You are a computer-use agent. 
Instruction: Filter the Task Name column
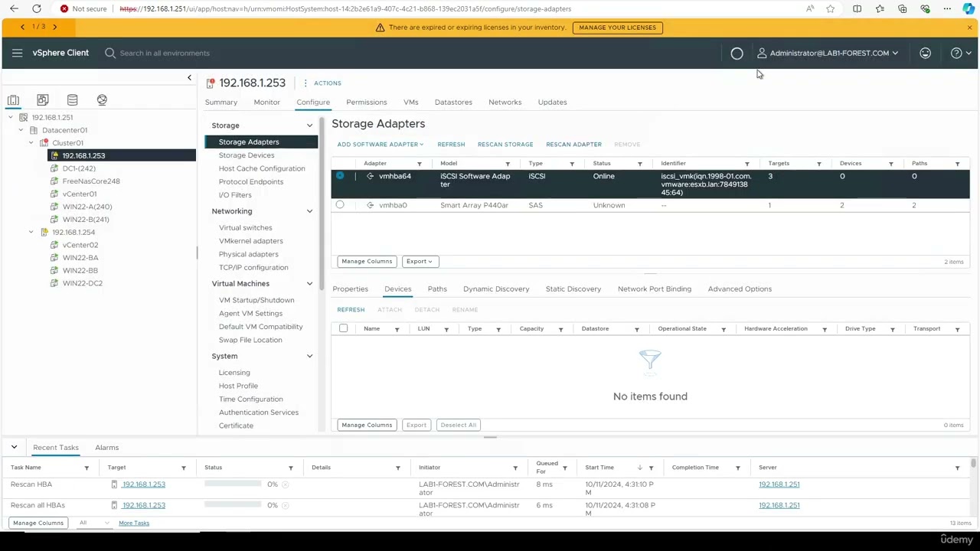pyautogui.click(x=87, y=468)
